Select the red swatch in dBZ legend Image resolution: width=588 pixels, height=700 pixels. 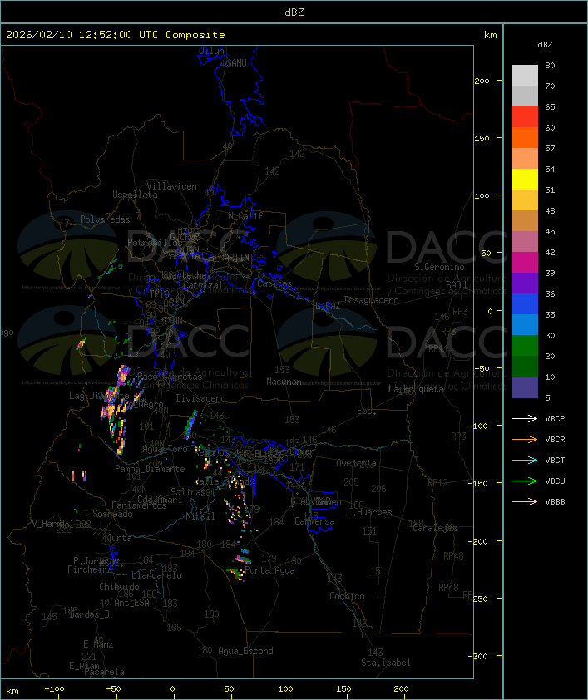[525, 117]
